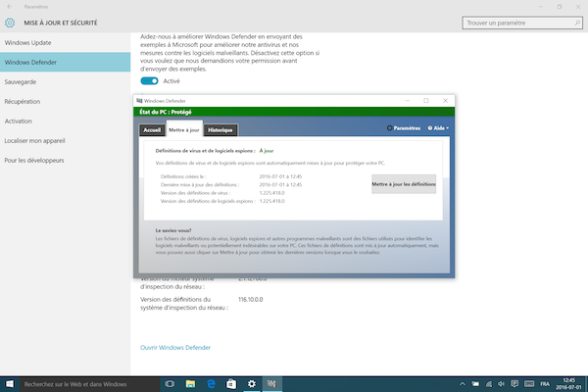588x392 pixels.
Task: Open Task View on the taskbar
Action: tap(170, 384)
